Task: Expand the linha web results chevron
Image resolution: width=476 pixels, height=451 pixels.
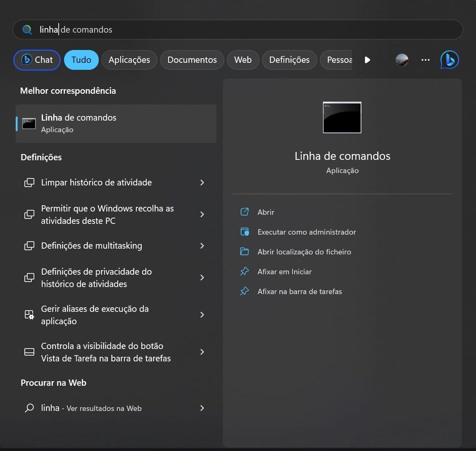Action: point(202,408)
